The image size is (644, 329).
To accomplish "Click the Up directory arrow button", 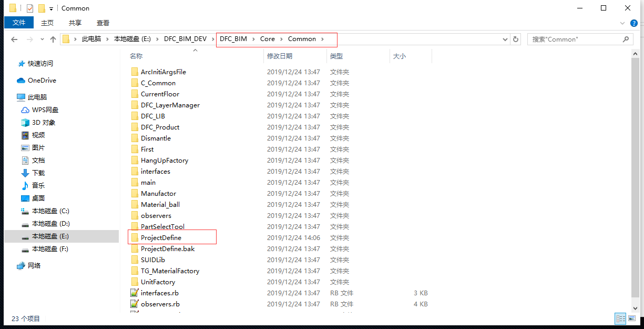I will coord(53,39).
